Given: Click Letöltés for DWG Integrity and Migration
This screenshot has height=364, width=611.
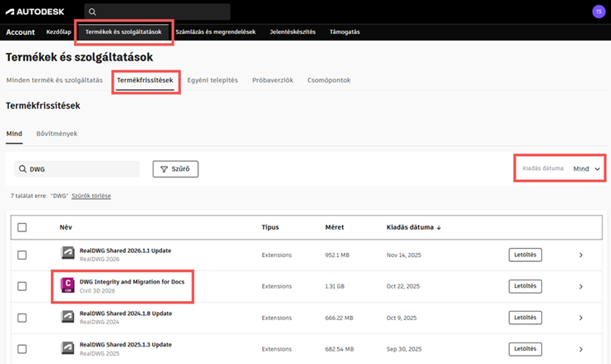Looking at the screenshot, I should pyautogui.click(x=525, y=286).
